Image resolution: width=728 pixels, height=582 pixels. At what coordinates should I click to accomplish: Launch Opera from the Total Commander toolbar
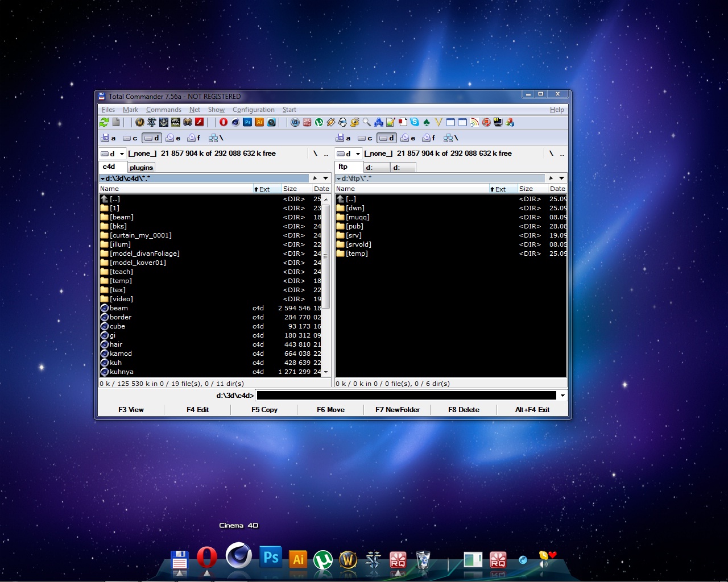click(223, 122)
